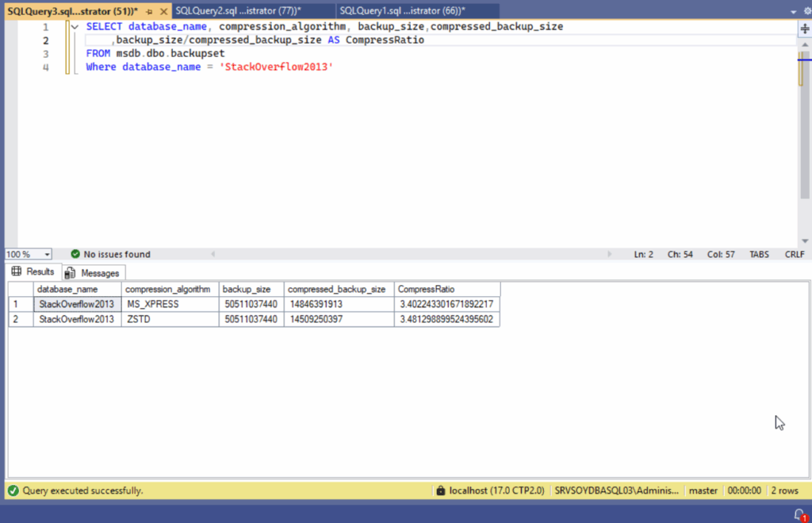Open the 100 % zoom dropdown
812x523 pixels.
click(48, 254)
